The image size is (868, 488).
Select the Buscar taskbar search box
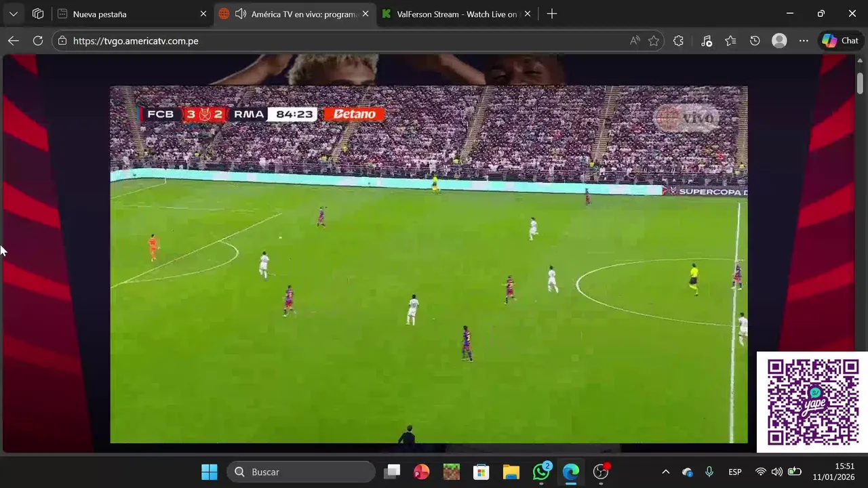point(301,472)
